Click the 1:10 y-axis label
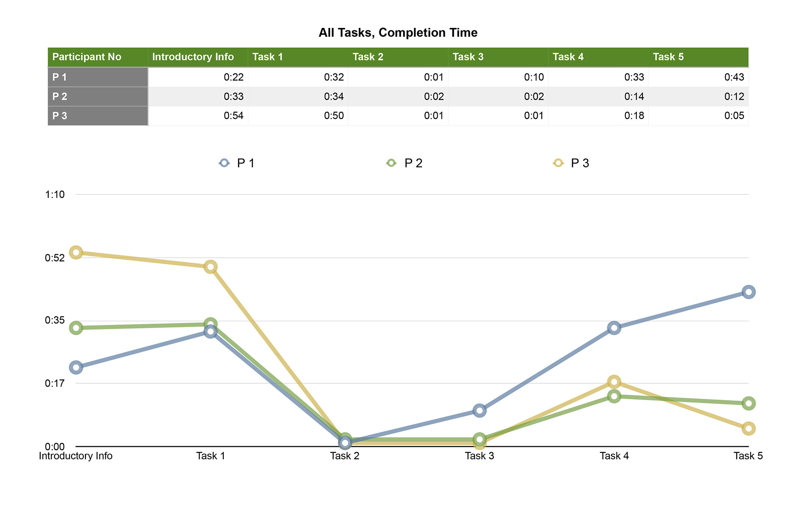This screenshot has width=812, height=510. tap(55, 194)
